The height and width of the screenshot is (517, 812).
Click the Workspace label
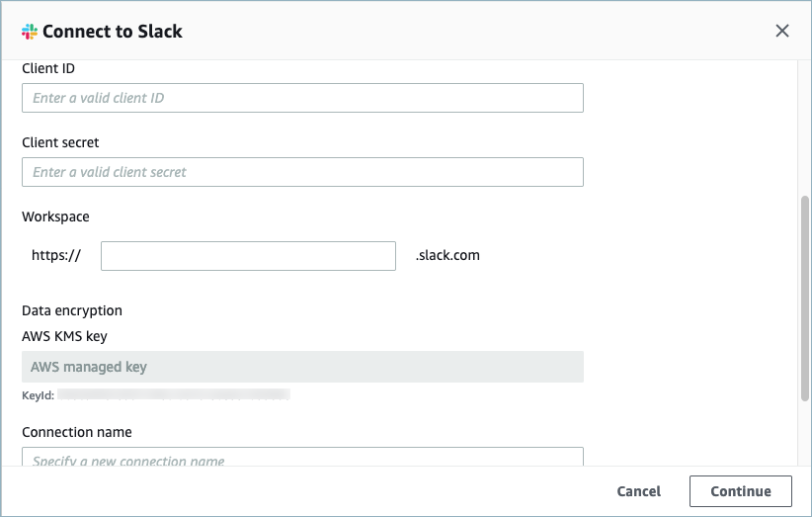click(x=55, y=217)
